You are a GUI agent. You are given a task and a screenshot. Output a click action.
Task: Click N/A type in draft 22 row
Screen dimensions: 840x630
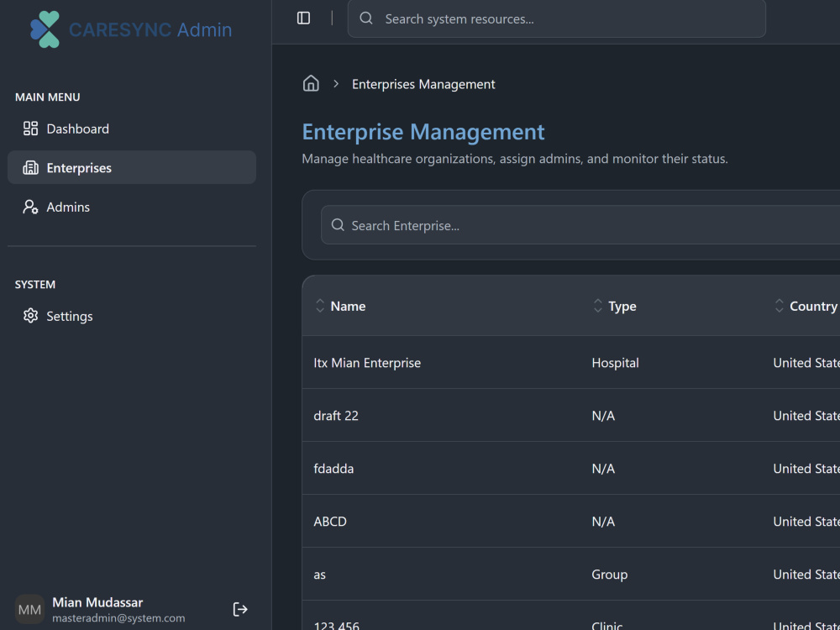click(603, 416)
